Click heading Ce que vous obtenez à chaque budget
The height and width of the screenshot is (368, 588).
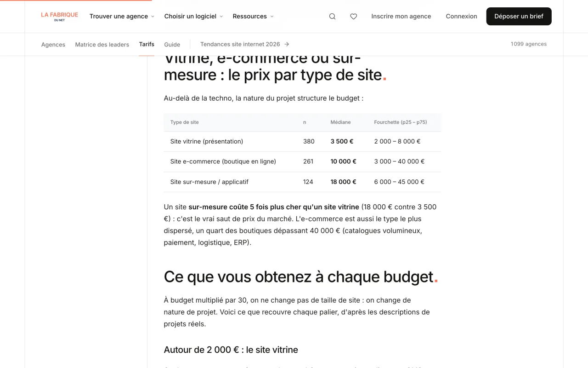point(301,277)
